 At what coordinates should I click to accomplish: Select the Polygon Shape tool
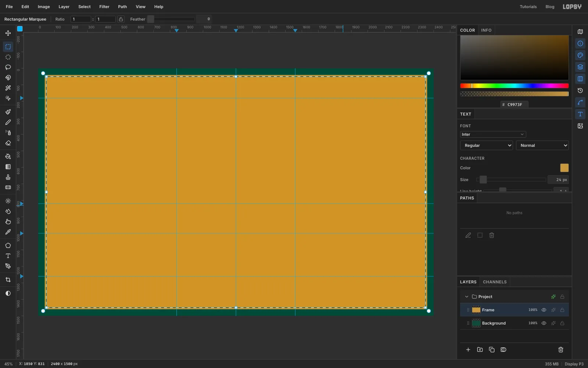click(8, 245)
